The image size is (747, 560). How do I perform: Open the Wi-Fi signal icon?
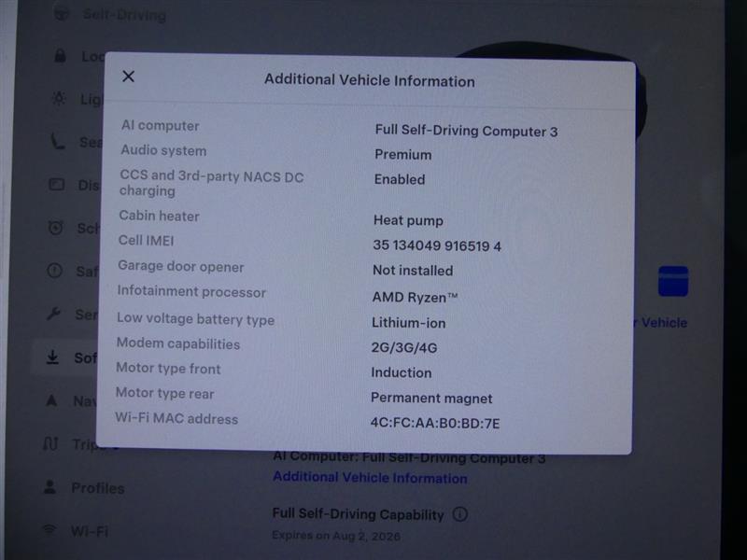(49, 529)
